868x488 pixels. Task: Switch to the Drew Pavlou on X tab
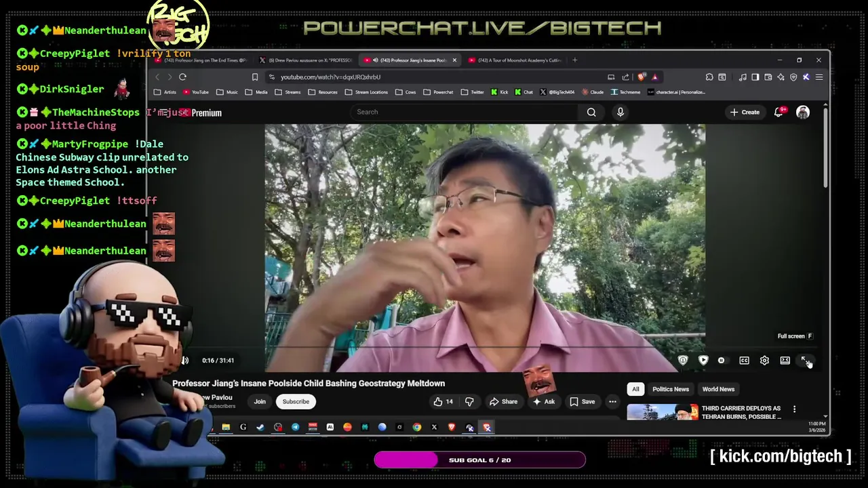306,60
